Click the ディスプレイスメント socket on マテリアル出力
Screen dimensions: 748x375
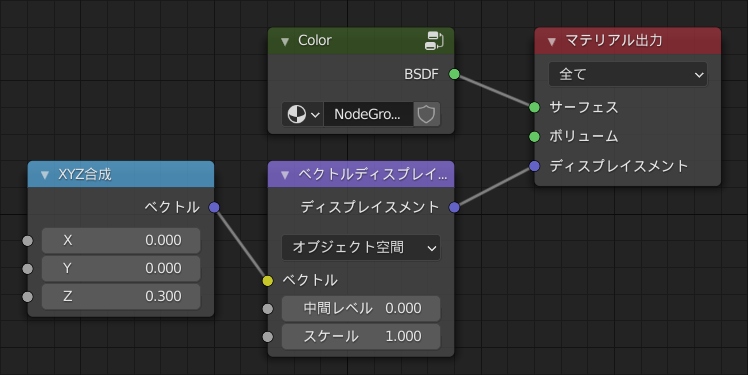[534, 166]
